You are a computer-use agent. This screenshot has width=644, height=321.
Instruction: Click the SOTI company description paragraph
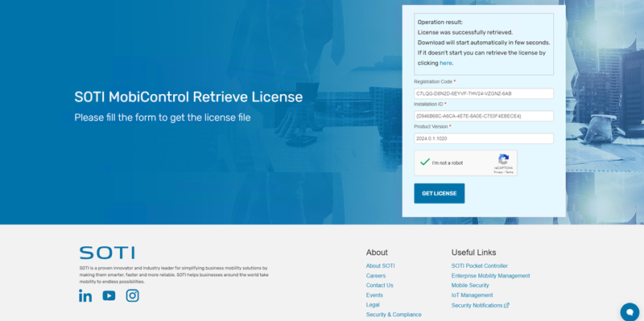[174, 274]
